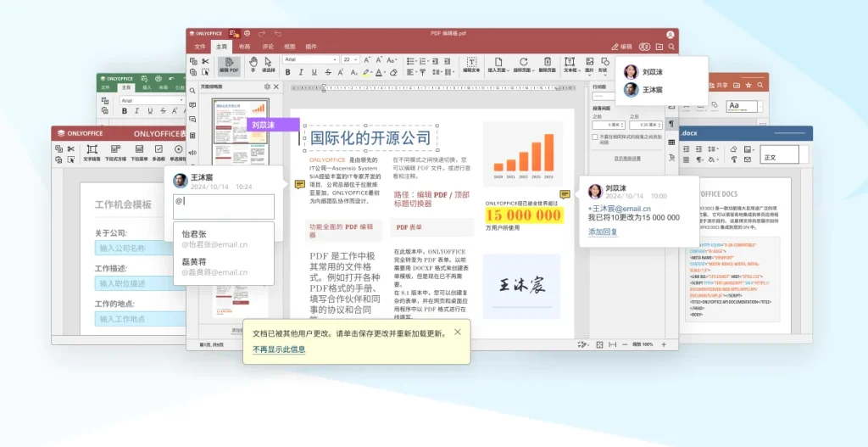Open the Arial font name dropdown in PDF editor

point(310,60)
